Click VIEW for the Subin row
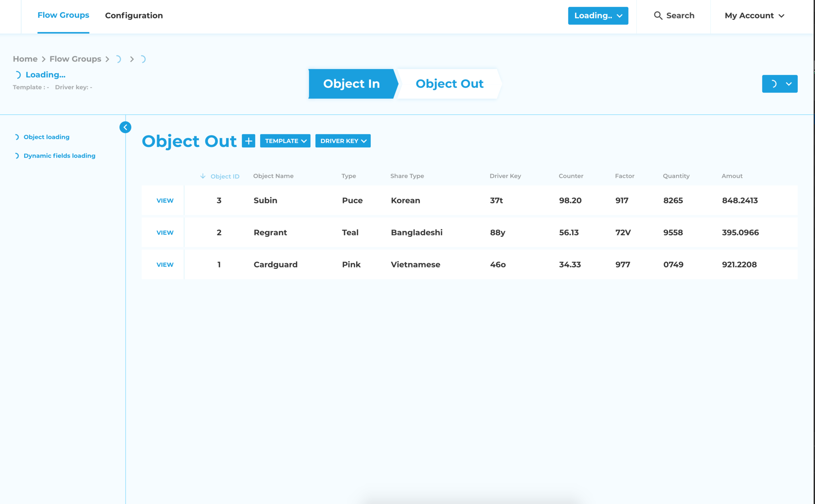The image size is (815, 504). click(x=165, y=200)
